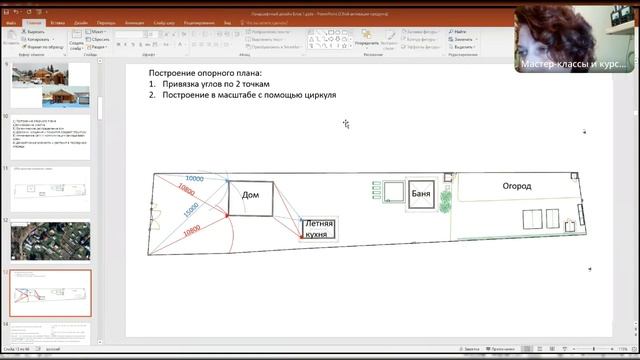Click the Создать слайд icon
Screen dimensions: 640x360
(x=76, y=35)
